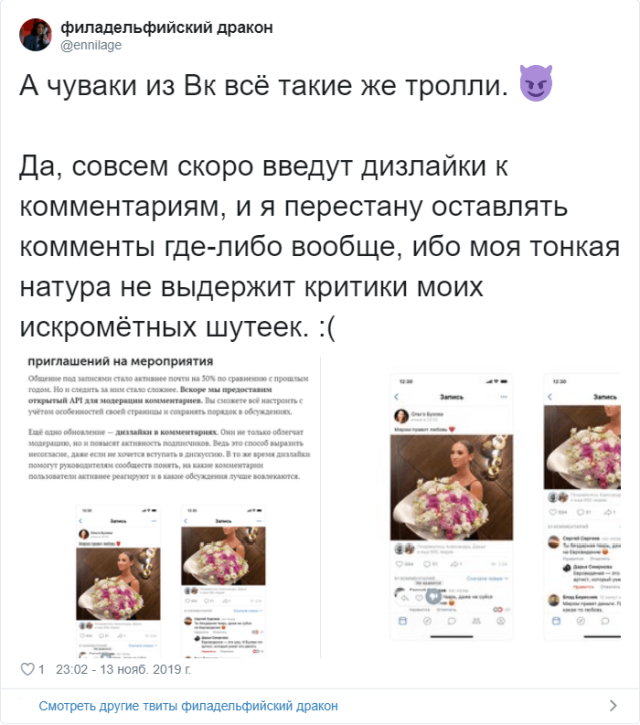
Task: Click the like count number next to heart
Action: (42, 670)
